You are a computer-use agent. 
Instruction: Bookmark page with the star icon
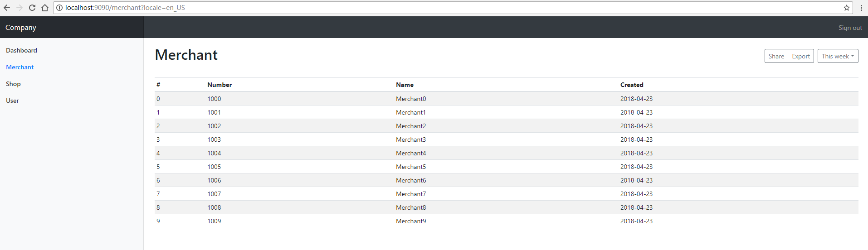point(846,8)
